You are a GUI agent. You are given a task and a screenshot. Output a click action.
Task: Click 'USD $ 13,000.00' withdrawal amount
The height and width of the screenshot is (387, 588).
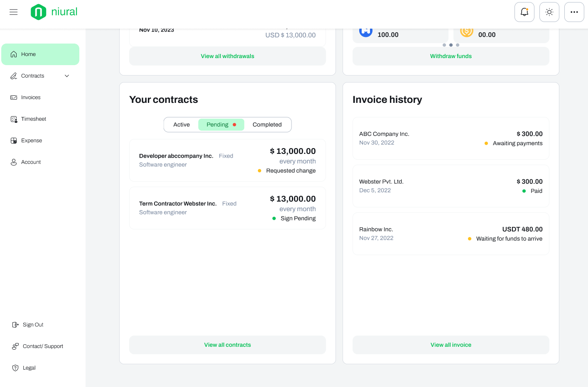point(290,35)
